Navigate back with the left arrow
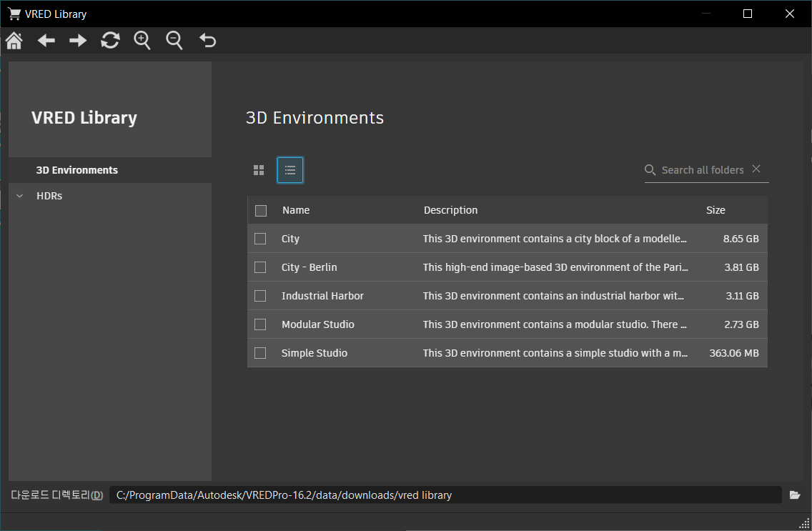The height and width of the screenshot is (531, 812). point(46,41)
